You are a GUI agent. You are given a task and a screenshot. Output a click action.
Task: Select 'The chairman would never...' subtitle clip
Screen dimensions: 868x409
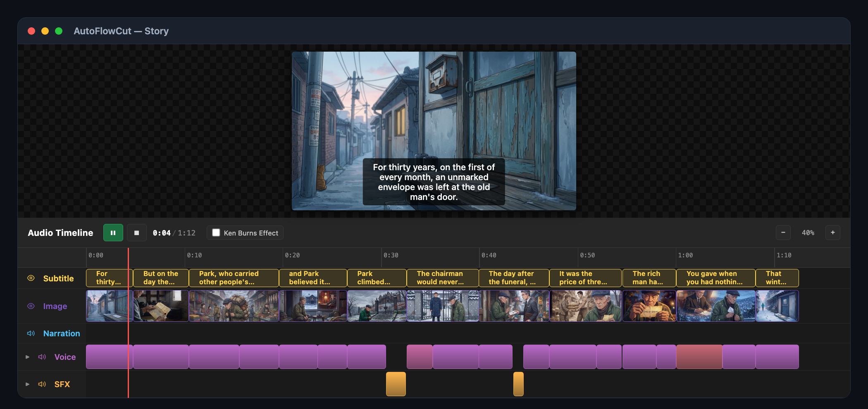[x=443, y=278]
